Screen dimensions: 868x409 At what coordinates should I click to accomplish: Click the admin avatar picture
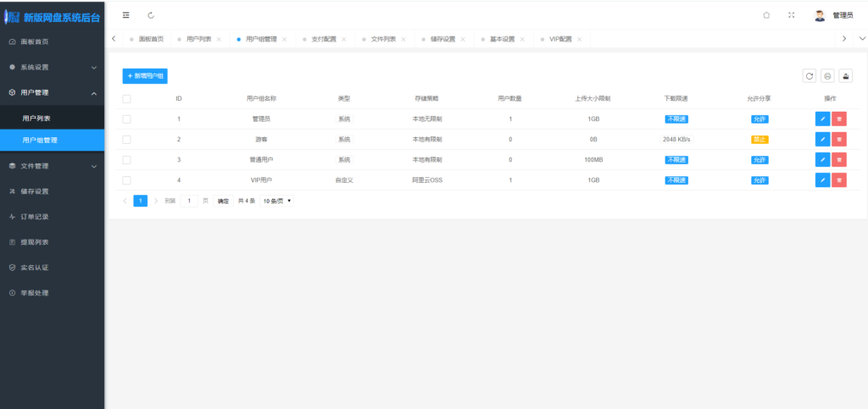[x=819, y=15]
